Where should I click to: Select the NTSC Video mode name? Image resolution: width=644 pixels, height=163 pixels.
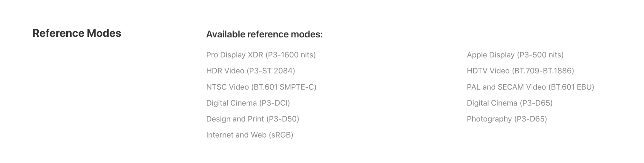[x=227, y=87]
